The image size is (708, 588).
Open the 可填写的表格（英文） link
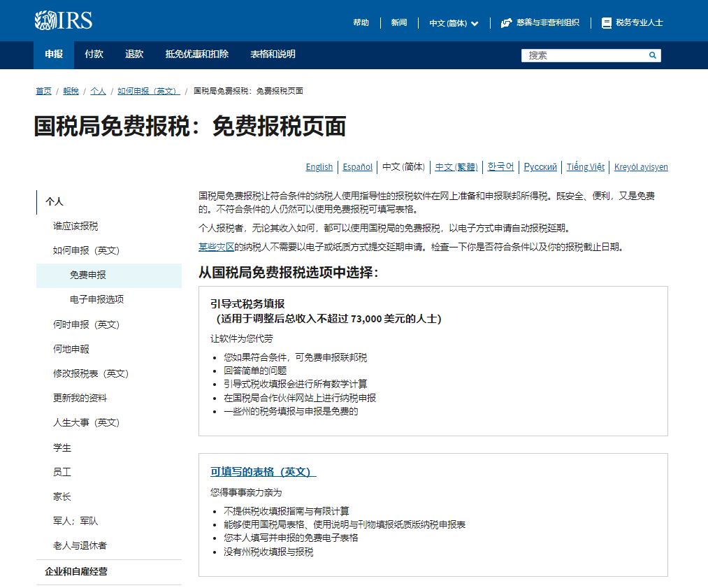click(263, 472)
